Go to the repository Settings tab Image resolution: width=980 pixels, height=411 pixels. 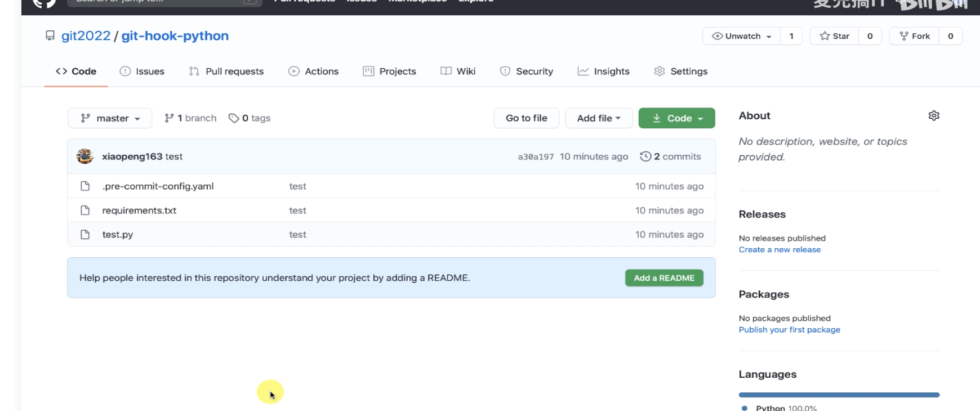click(681, 72)
